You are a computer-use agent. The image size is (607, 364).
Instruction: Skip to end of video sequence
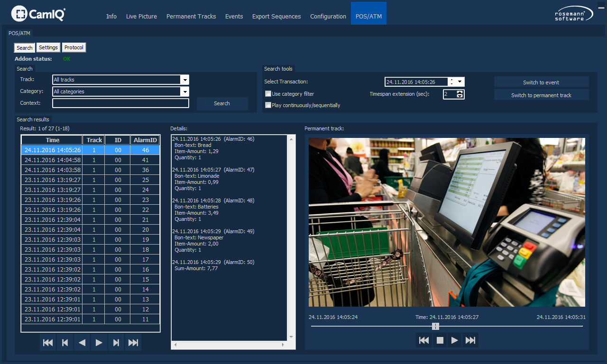(470, 340)
